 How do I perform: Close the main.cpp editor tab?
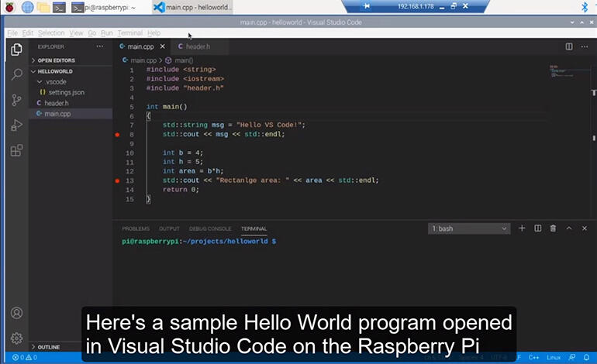pyautogui.click(x=163, y=46)
